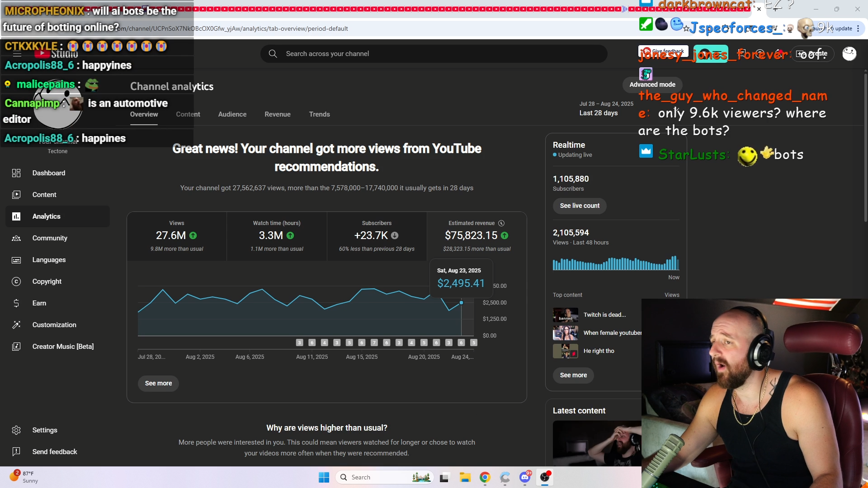Open the Dashboard sidebar icon
Screen dimensions: 868x488
click(16, 173)
